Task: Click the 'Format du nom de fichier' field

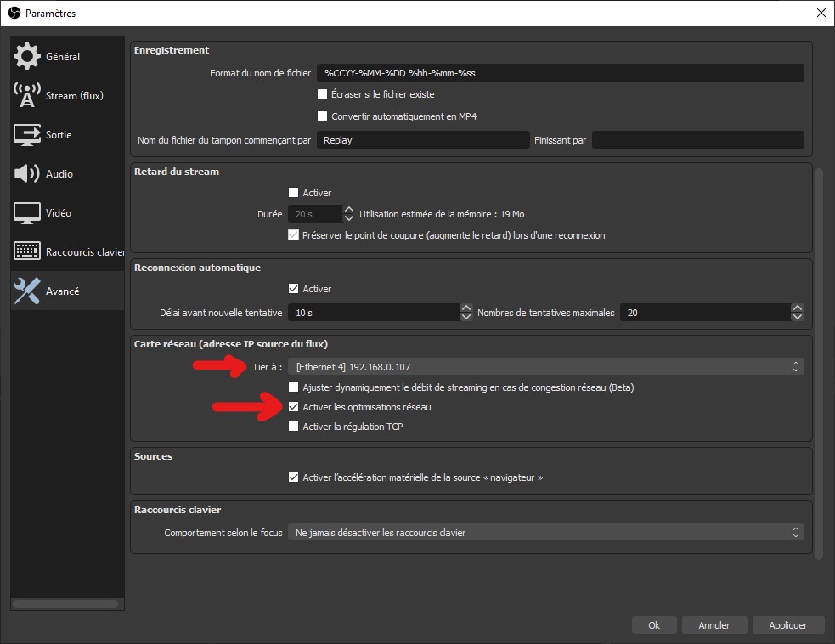Action: [560, 73]
